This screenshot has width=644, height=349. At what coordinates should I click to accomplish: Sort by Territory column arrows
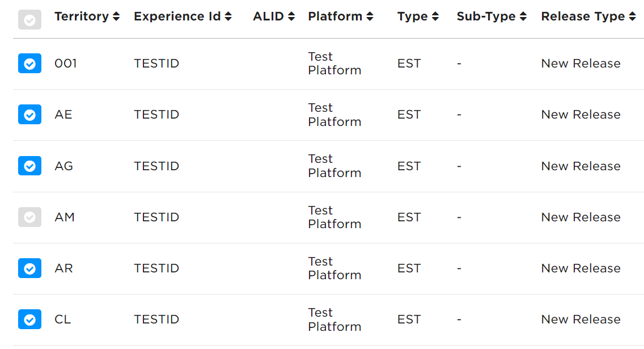(x=116, y=16)
